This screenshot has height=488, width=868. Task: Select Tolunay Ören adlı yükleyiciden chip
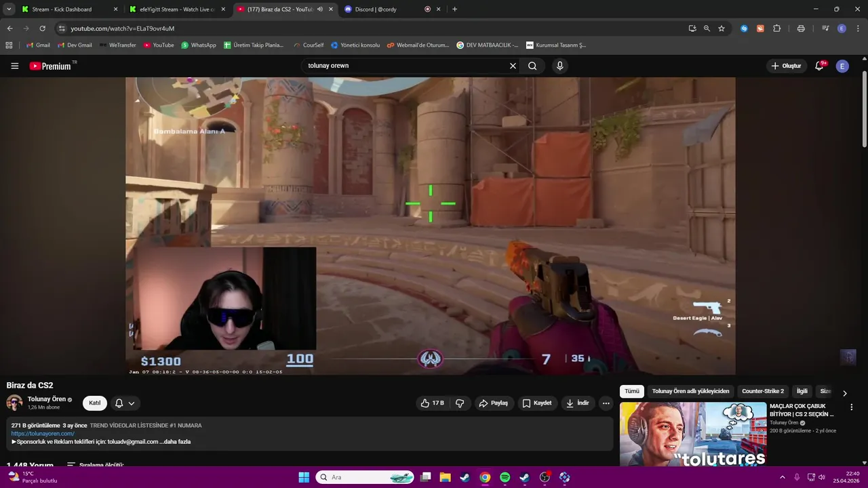tap(690, 391)
